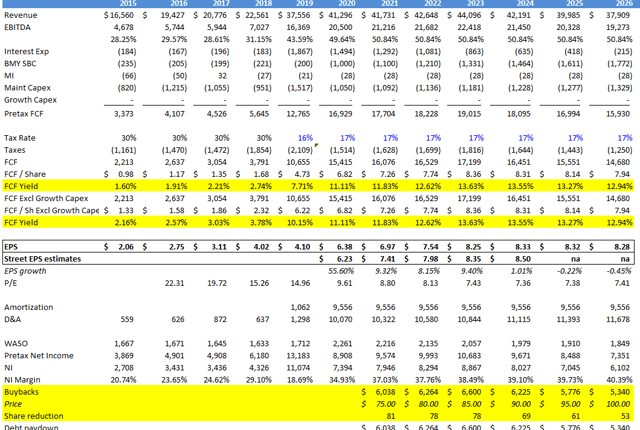
Task: Select the D&A value 872
Action: [220, 319]
